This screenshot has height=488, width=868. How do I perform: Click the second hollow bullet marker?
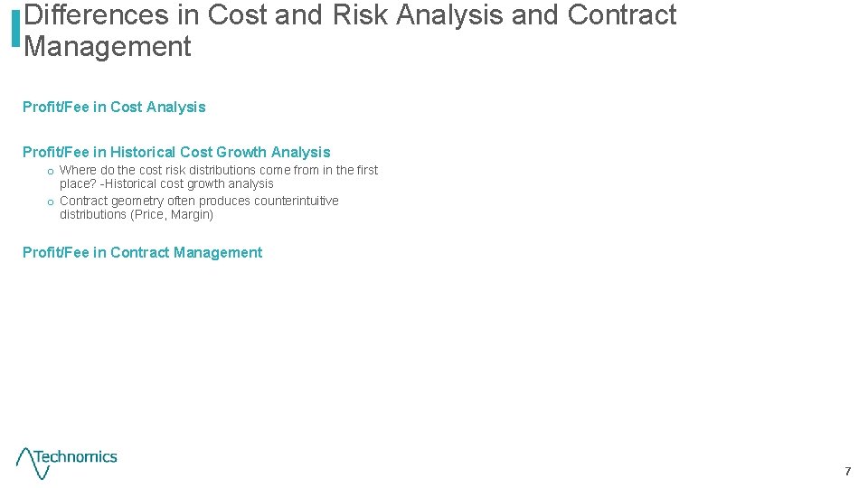click(x=51, y=202)
